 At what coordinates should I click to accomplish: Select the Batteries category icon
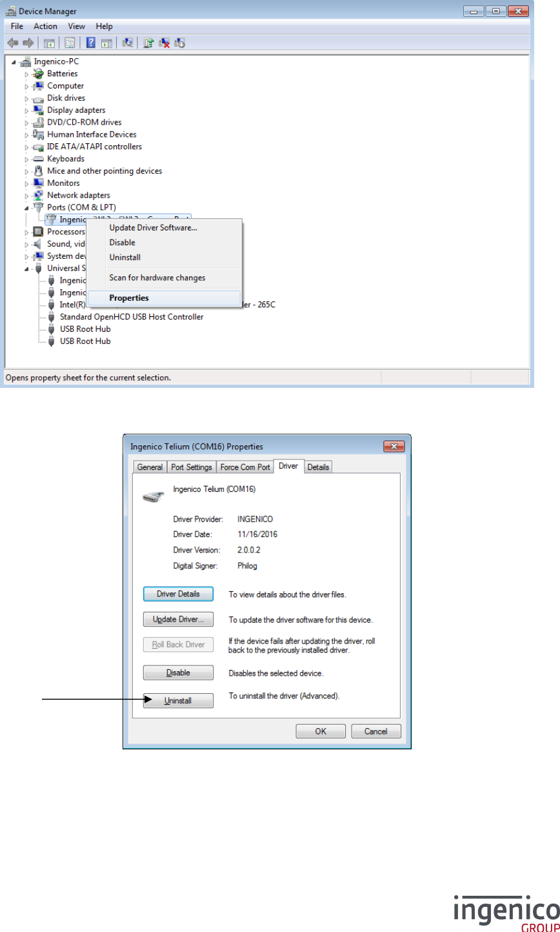pos(38,74)
